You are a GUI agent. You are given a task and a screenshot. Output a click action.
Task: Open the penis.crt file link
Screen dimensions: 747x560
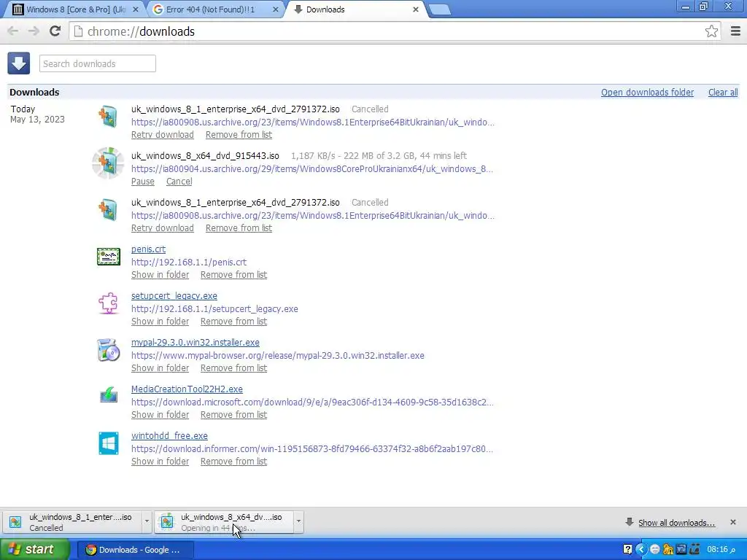[x=148, y=249]
